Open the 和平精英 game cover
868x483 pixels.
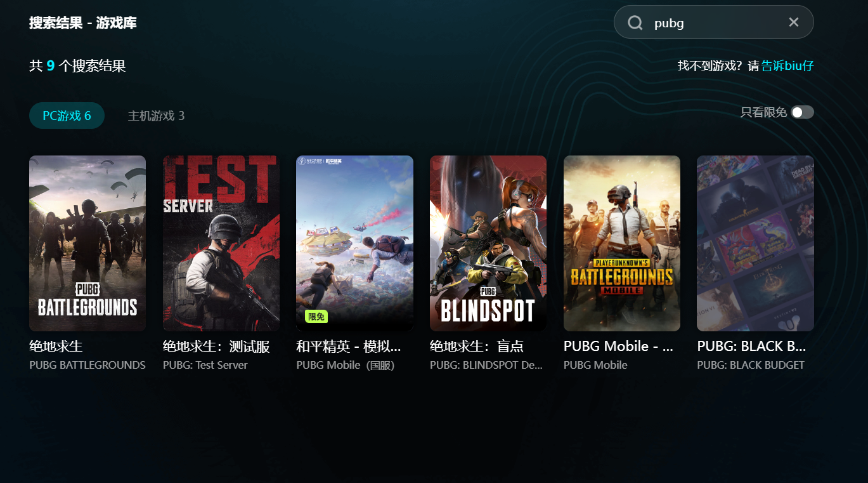(354, 243)
